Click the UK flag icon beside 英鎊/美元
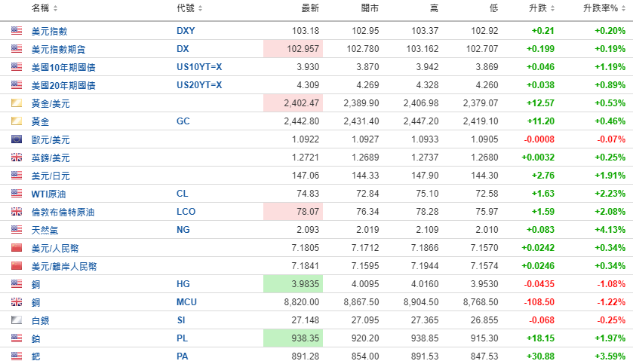This screenshot has height=364, width=633. pos(17,158)
